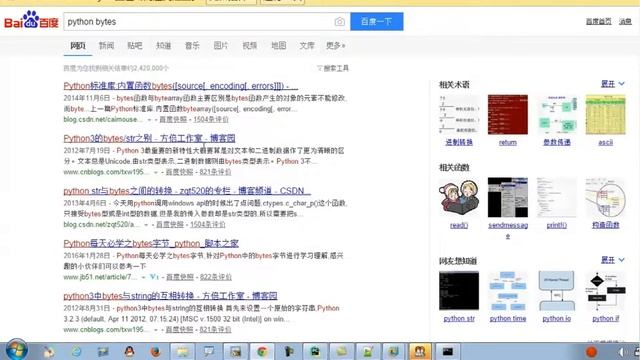Select the 网页 tab
The image size is (640, 360).
(78, 46)
